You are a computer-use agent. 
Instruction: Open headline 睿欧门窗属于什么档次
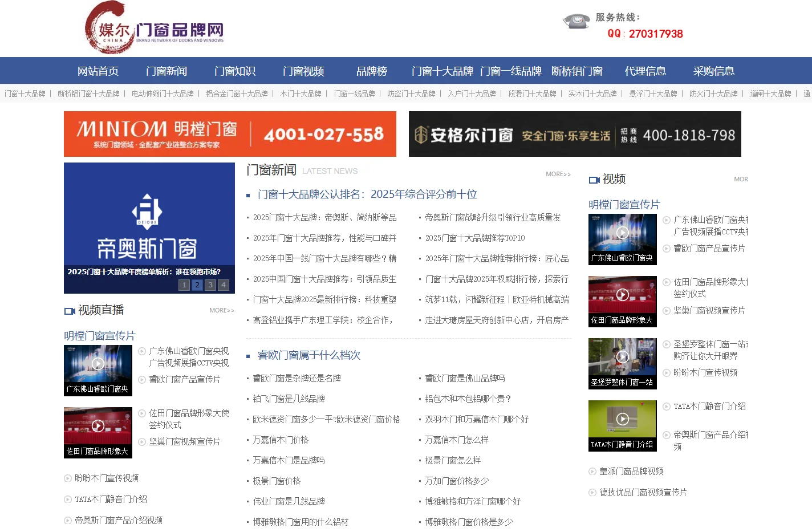pos(309,355)
